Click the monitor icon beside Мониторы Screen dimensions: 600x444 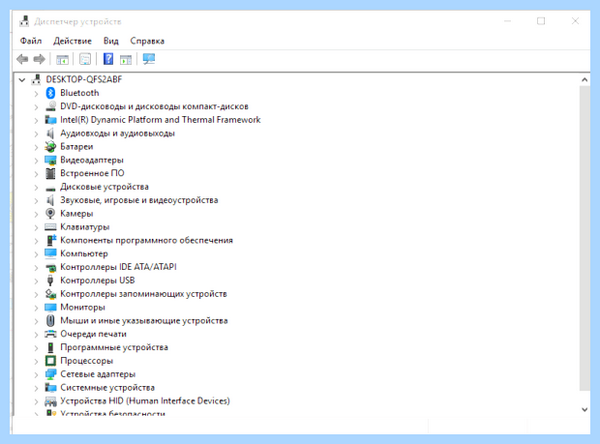pos(50,307)
